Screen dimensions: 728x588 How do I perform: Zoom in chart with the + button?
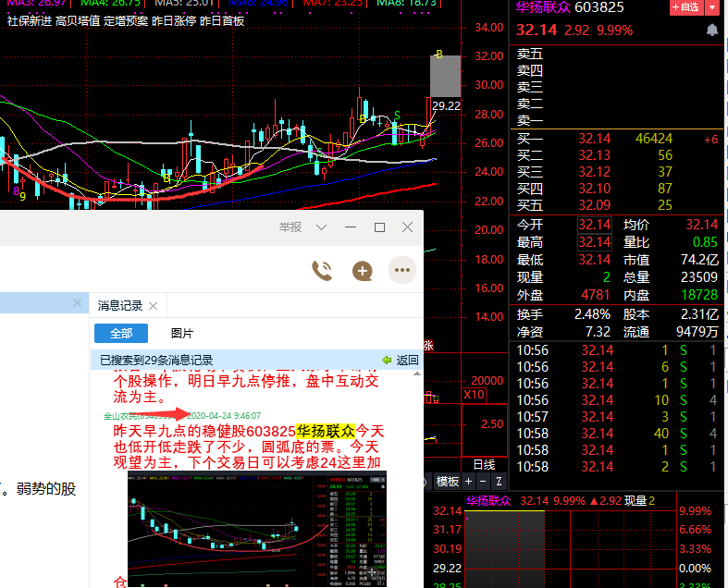point(468,482)
